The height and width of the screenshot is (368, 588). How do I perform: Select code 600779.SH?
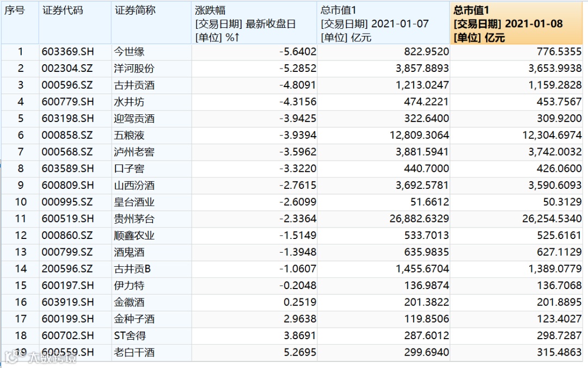(x=68, y=102)
